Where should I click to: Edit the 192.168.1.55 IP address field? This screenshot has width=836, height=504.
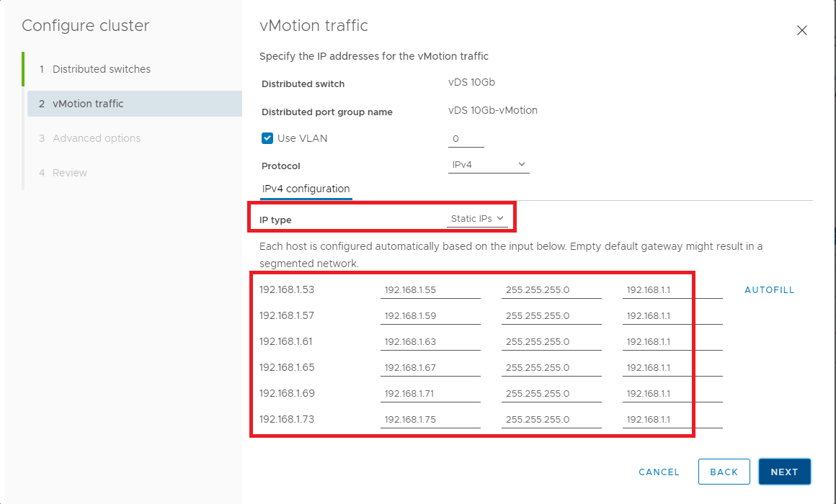[x=430, y=290]
